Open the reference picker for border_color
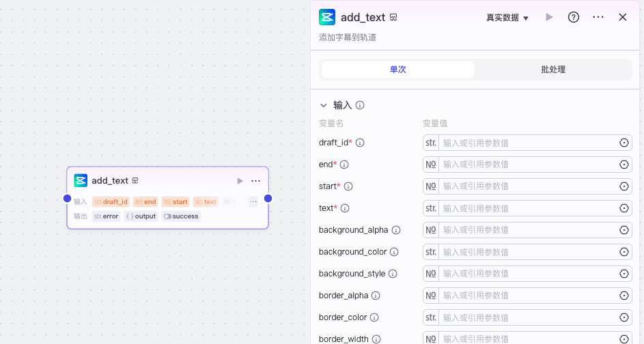This screenshot has height=344, width=644. tap(624, 317)
